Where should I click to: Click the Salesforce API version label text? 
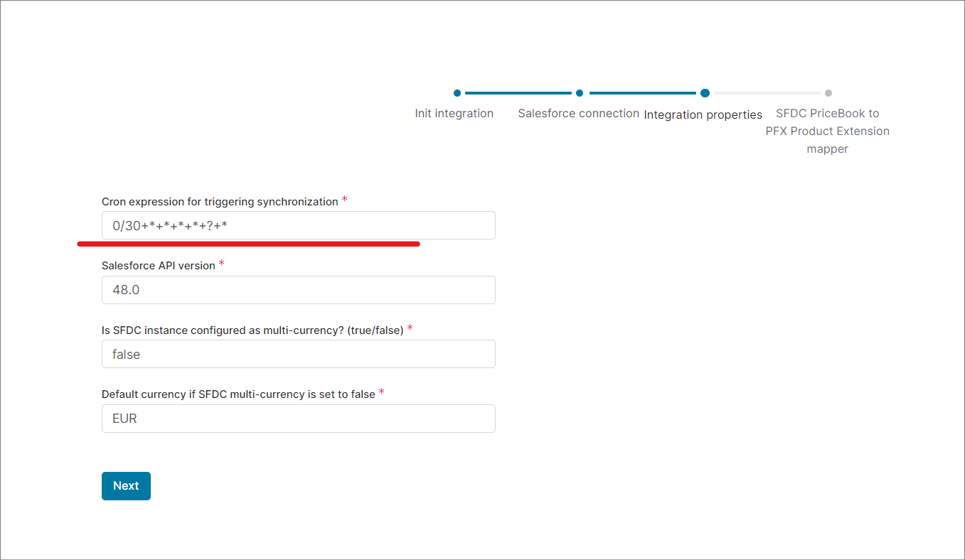point(159,266)
